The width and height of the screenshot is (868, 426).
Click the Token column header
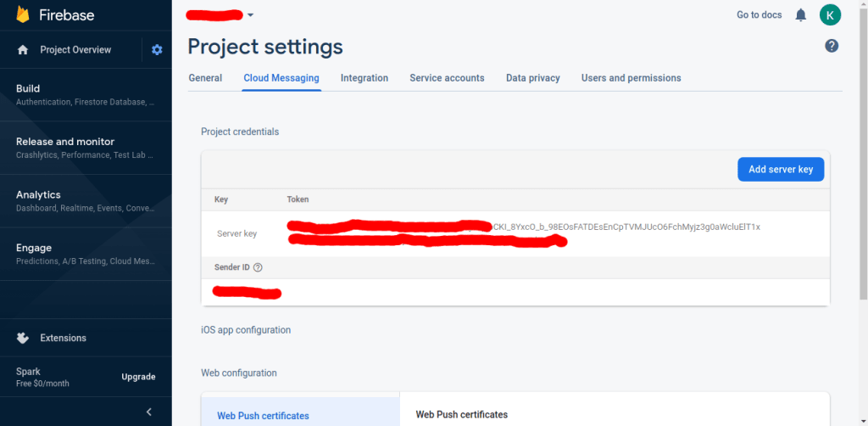298,199
